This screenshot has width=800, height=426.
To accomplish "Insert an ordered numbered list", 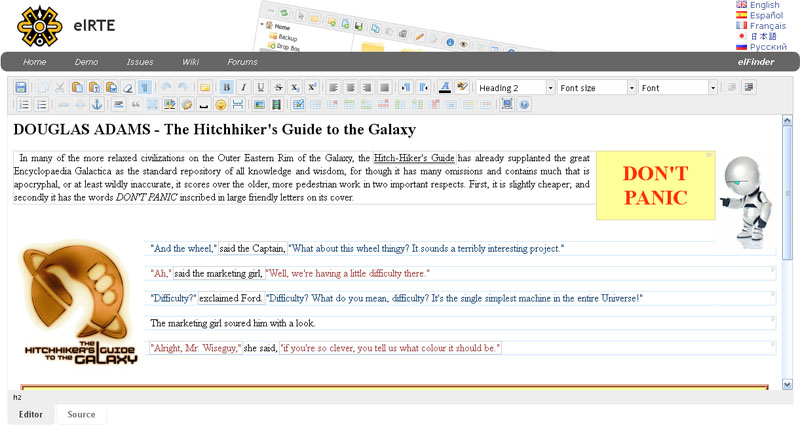I will point(24,105).
